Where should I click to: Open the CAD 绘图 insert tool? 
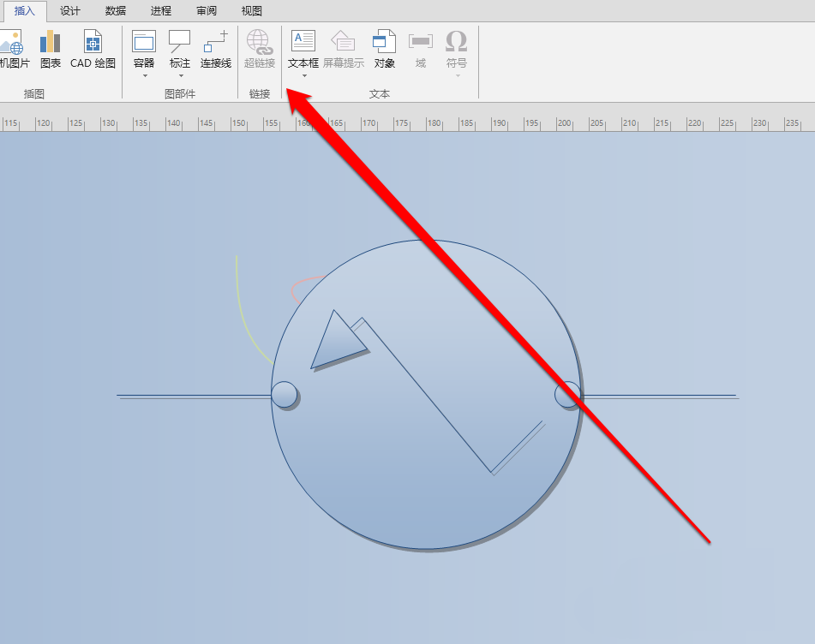[x=92, y=47]
